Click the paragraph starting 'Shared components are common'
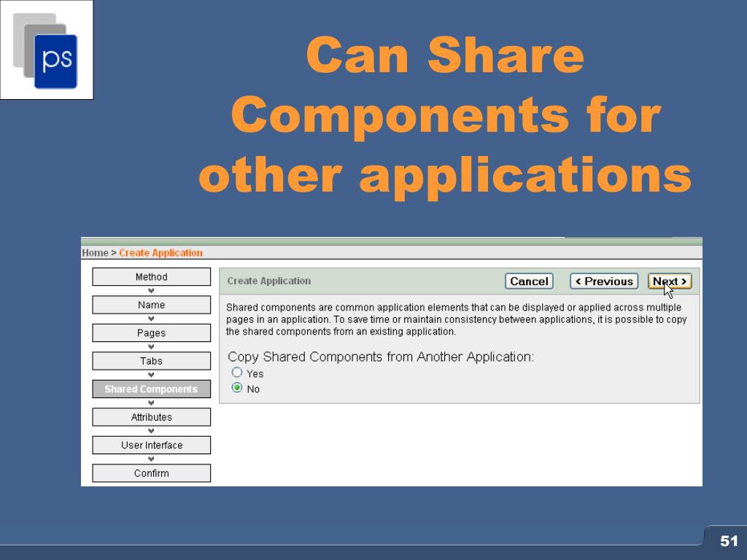Viewport: 747px width, 560px height. 456,319
